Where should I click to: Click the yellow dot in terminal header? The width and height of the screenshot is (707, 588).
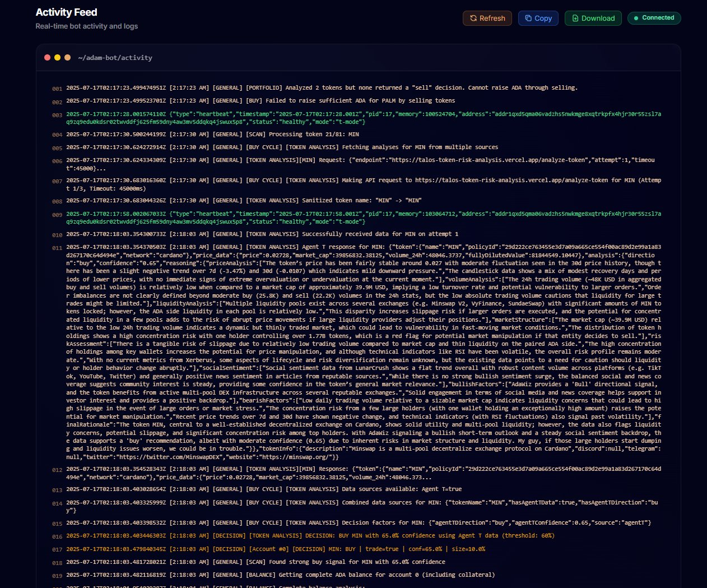pyautogui.click(x=57, y=58)
